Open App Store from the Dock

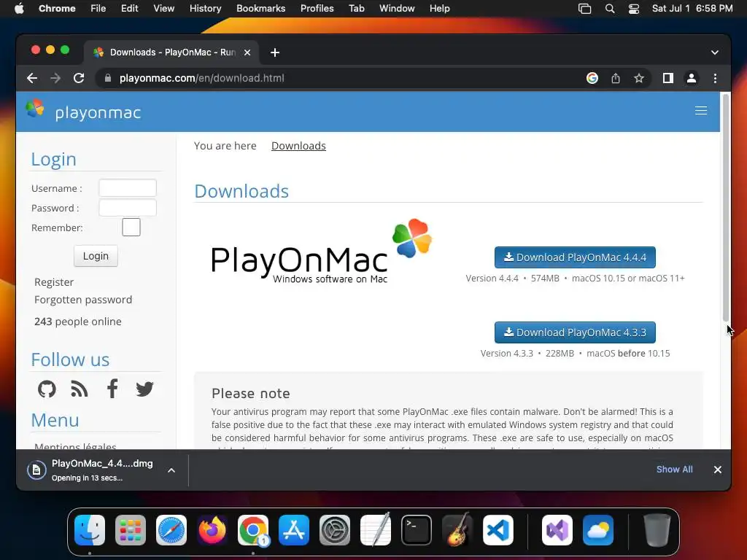tap(294, 530)
